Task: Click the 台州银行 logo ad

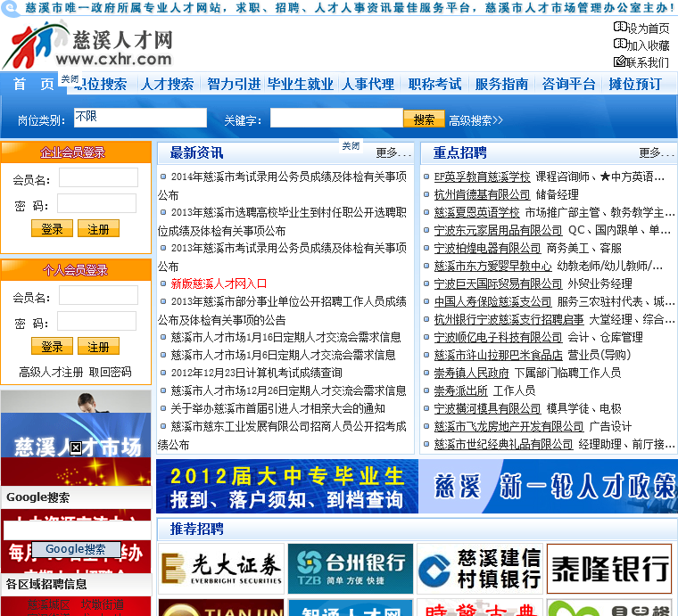Action: 351,569
